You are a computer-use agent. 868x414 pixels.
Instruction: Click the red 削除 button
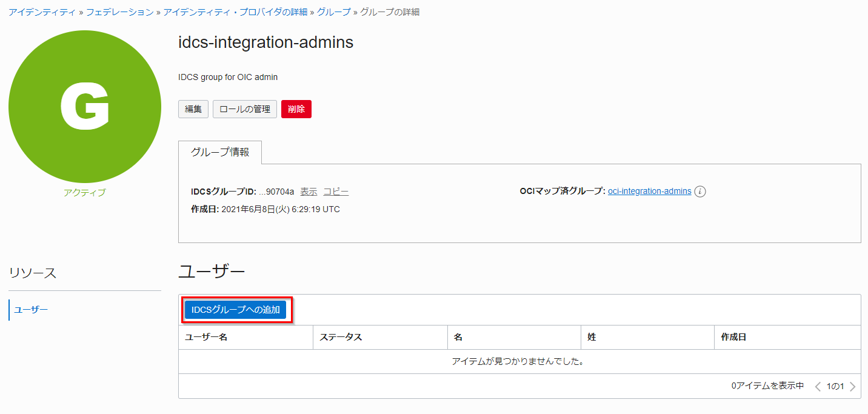click(x=296, y=109)
